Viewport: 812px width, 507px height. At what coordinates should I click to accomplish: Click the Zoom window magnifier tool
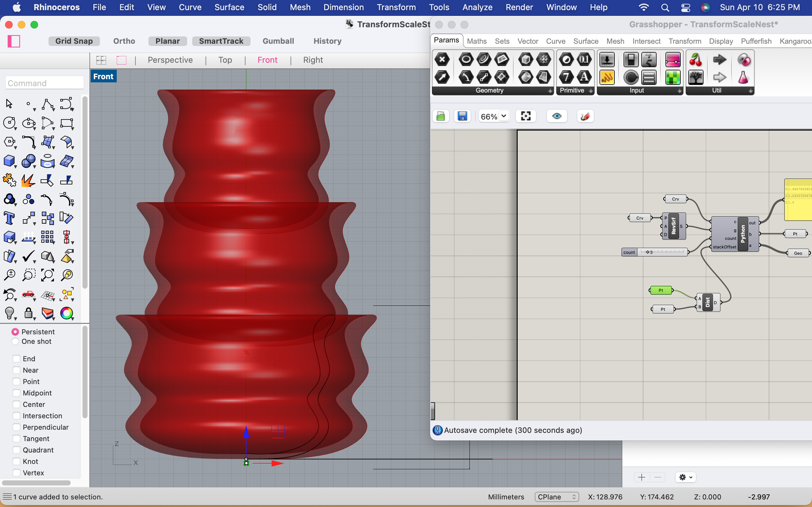[x=29, y=275]
